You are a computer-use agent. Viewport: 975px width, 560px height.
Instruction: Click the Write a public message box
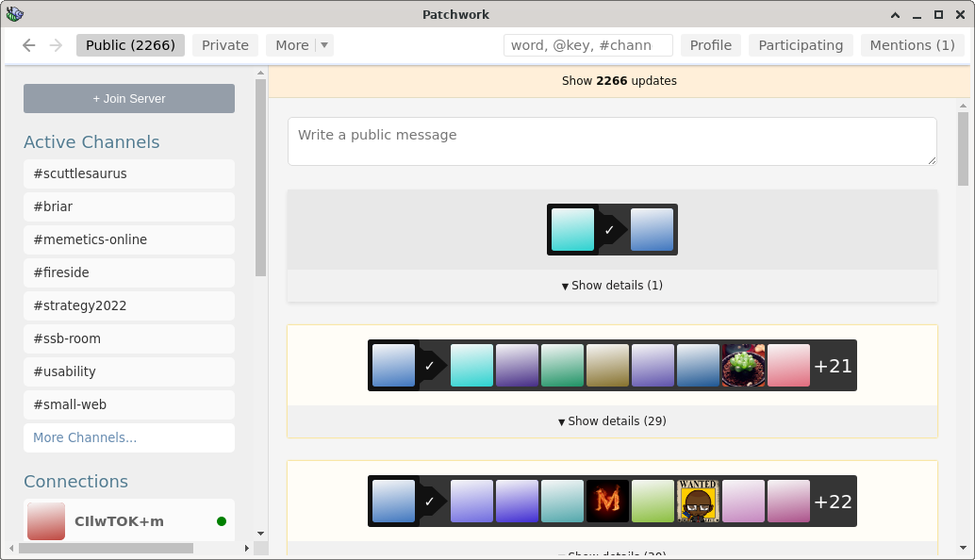[x=613, y=141]
